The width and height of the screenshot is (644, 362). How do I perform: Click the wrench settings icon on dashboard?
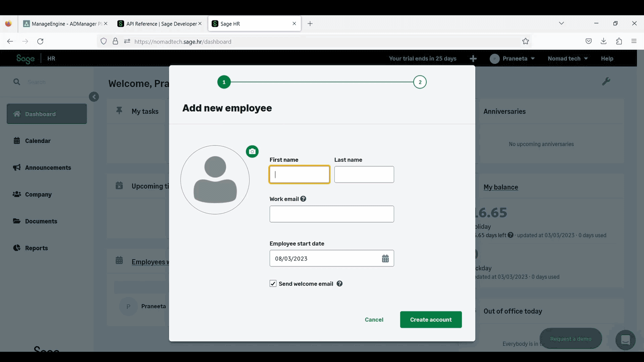(x=606, y=81)
